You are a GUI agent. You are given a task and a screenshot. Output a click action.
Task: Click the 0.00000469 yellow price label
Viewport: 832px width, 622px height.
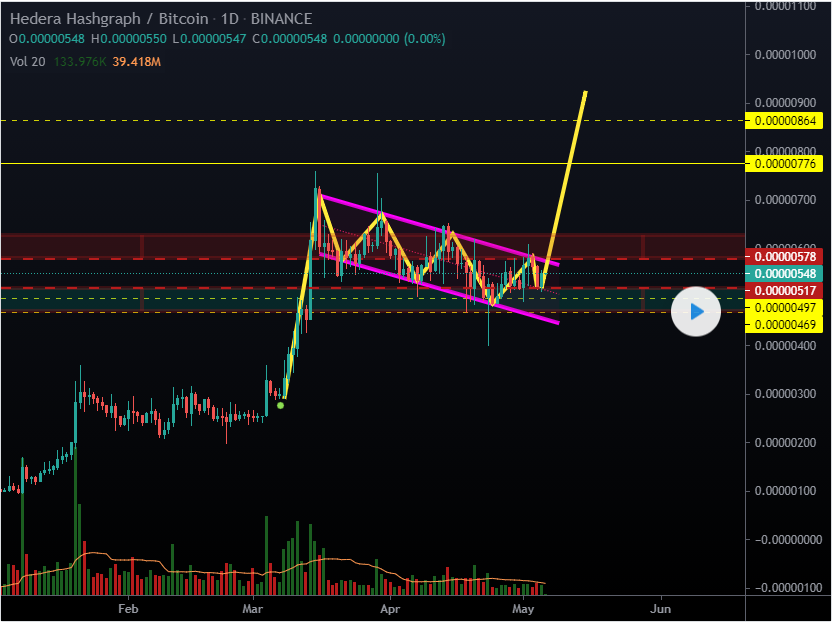pos(786,325)
